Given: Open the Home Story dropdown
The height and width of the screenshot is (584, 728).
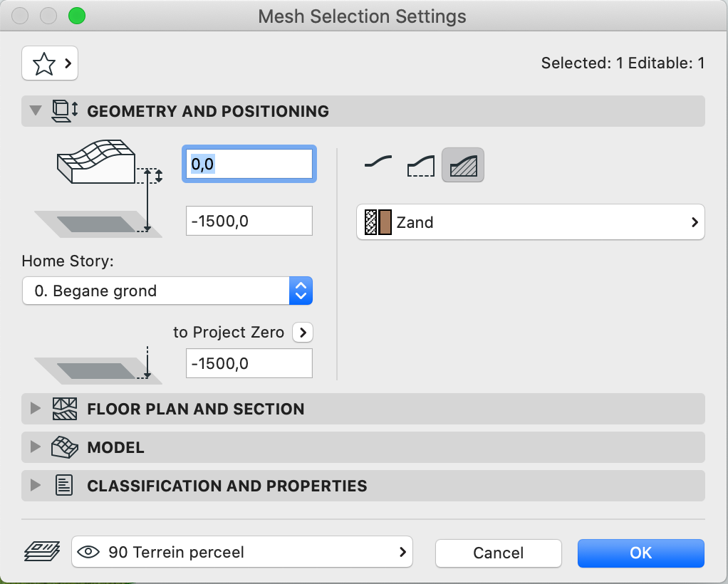Looking at the screenshot, I should pyautogui.click(x=167, y=291).
